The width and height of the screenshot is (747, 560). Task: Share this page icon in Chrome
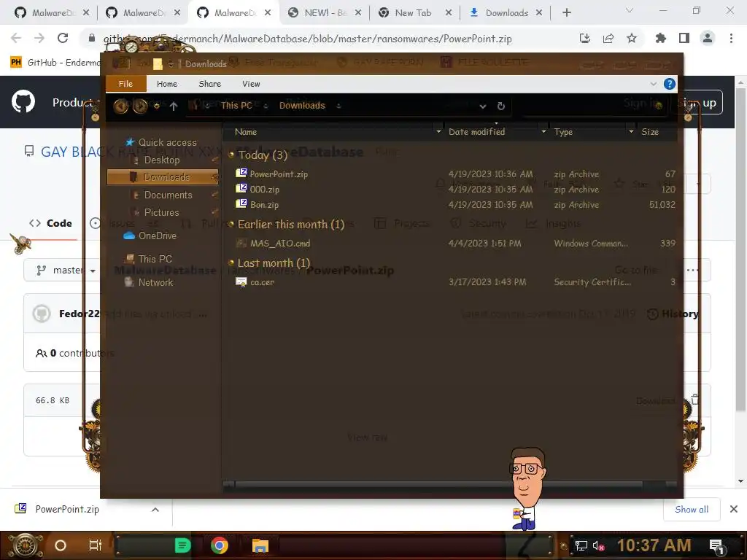608,38
